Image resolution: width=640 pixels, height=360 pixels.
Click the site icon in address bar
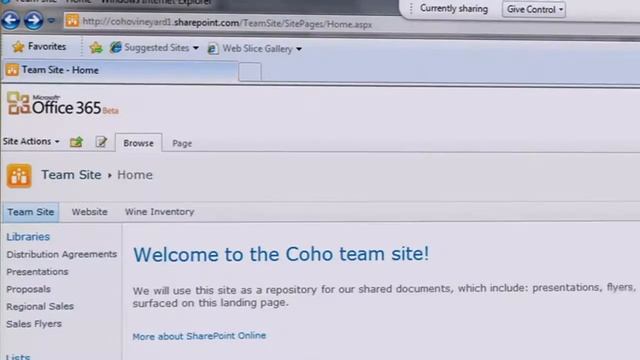(x=72, y=20)
